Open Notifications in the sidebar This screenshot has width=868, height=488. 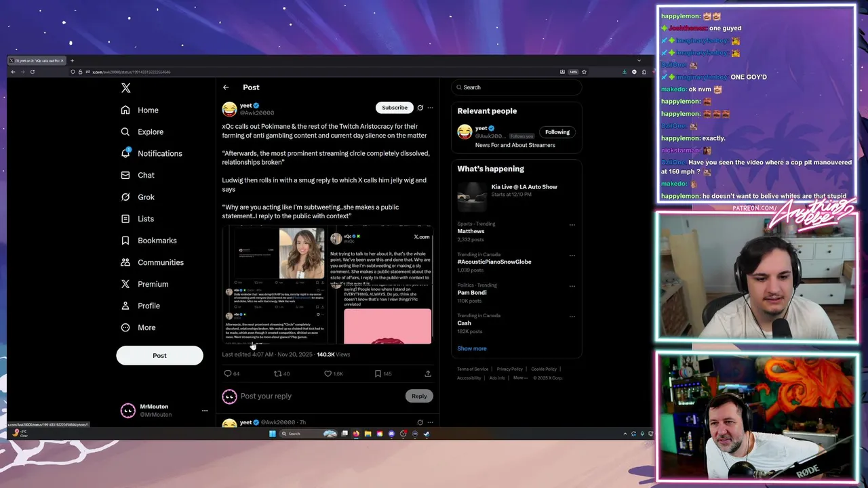point(151,153)
